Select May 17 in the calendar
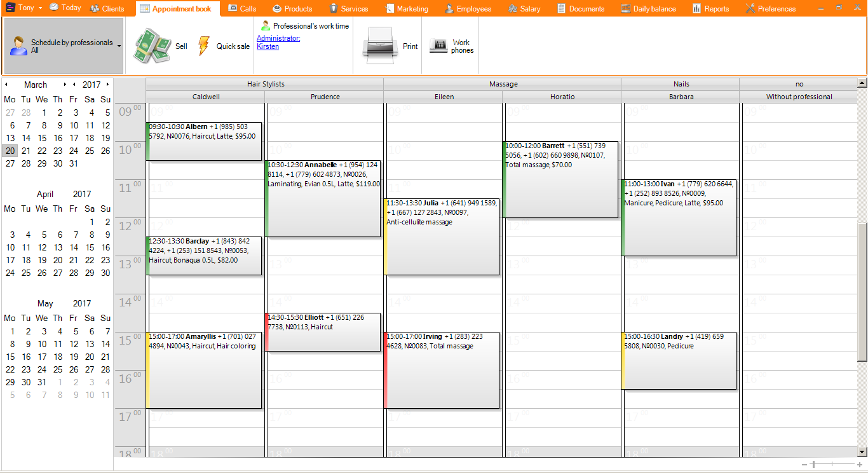The width and height of the screenshot is (868, 473). point(42,357)
